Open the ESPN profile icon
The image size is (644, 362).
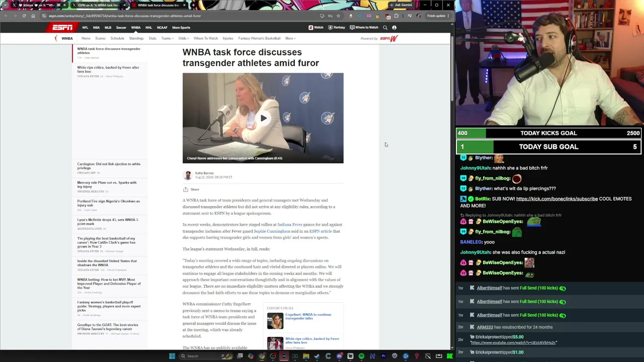[x=394, y=28]
